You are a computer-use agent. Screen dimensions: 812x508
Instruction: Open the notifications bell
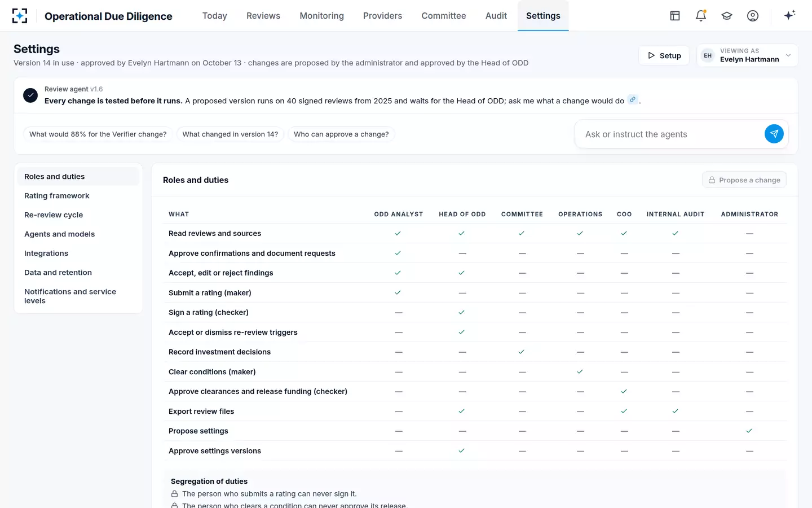701,16
